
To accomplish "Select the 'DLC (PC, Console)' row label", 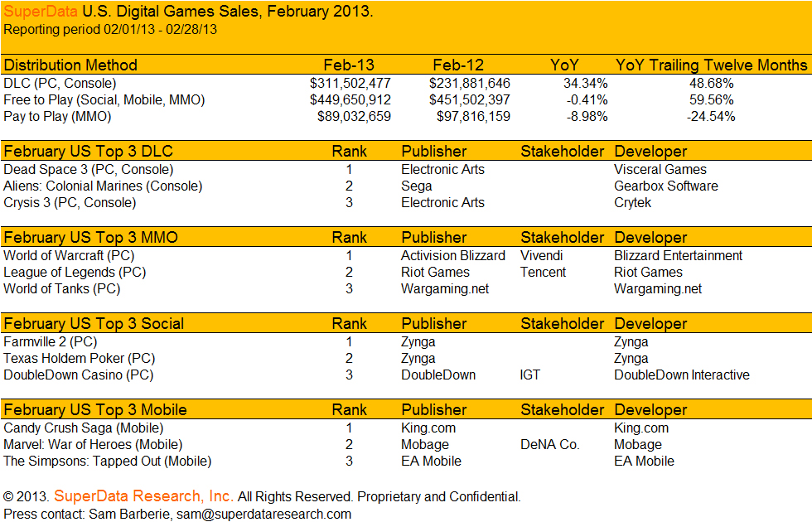I will coord(60,84).
